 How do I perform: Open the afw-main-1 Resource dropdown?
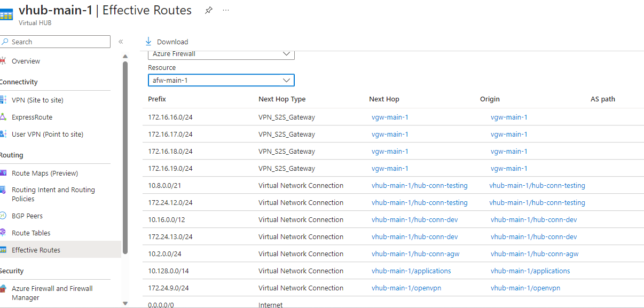[221, 80]
